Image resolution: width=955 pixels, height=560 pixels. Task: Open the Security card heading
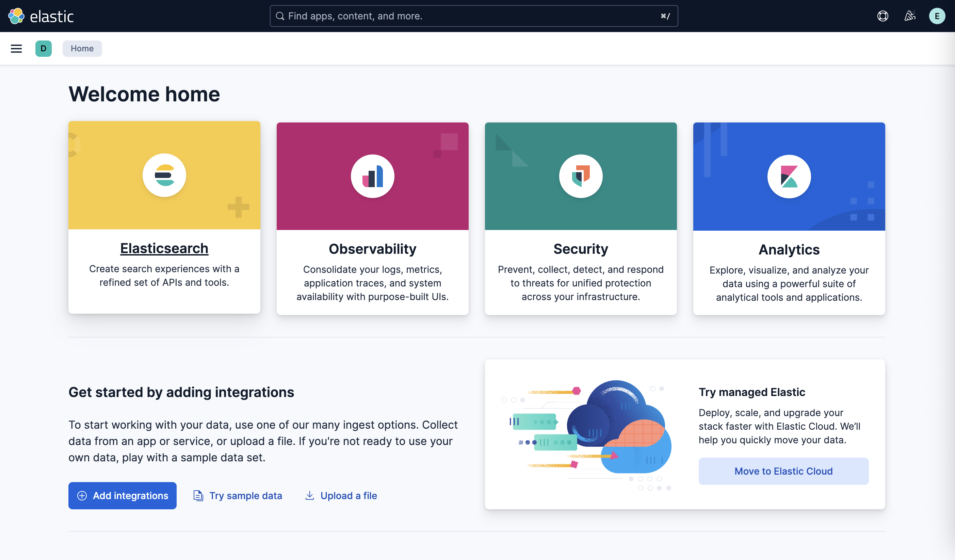(x=581, y=249)
